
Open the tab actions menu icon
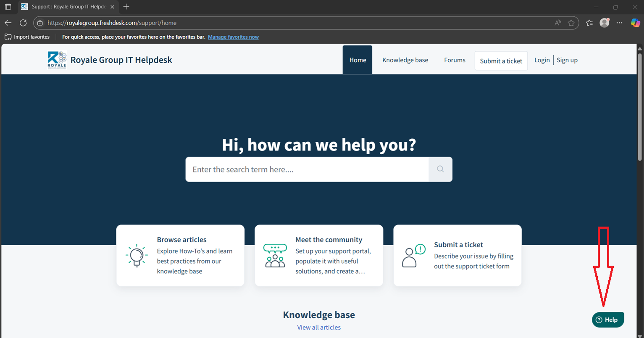point(8,7)
